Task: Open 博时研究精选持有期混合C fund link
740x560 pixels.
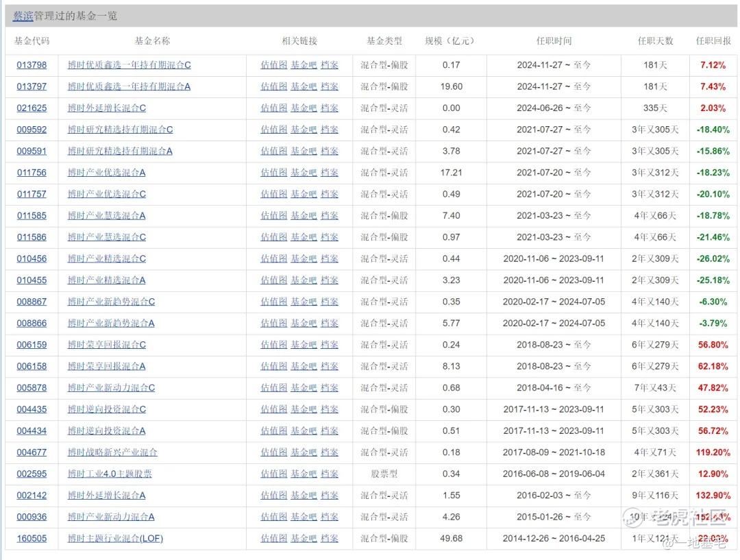Action: pos(121,130)
